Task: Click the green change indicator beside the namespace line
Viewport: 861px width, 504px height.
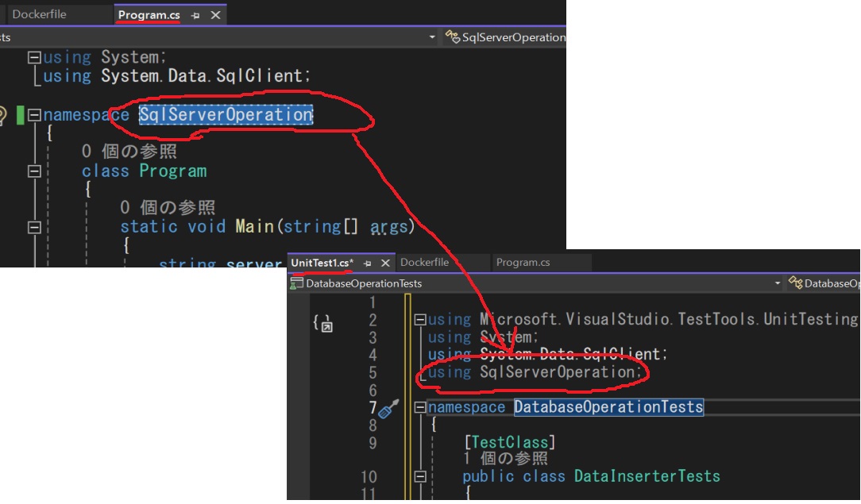Action: pyautogui.click(x=21, y=115)
